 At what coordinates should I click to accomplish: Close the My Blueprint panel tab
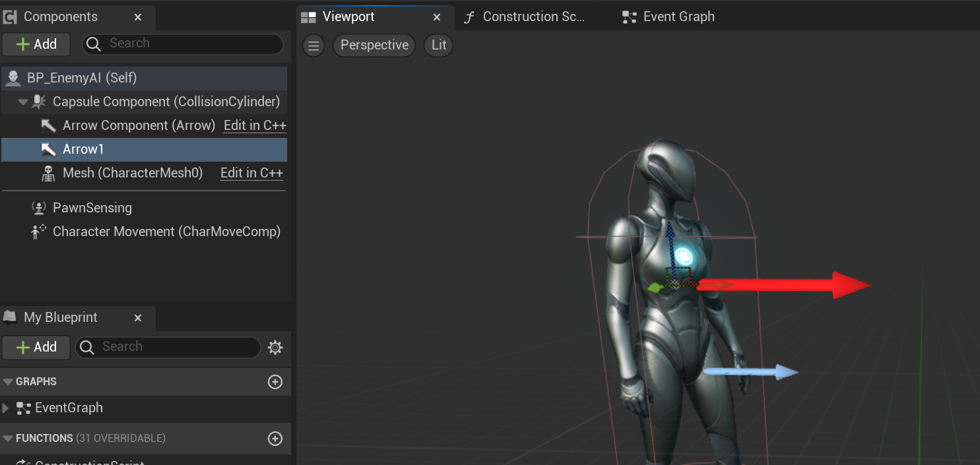tap(138, 318)
